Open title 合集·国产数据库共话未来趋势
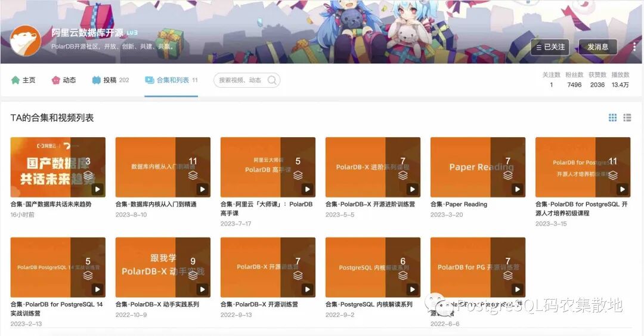The image size is (644, 336). 51,204
